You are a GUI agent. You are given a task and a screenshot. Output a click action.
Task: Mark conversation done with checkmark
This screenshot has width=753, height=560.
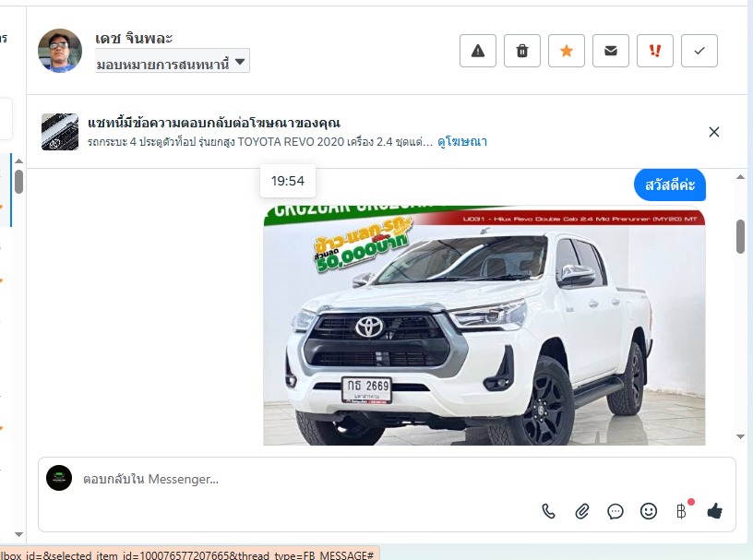(x=699, y=51)
